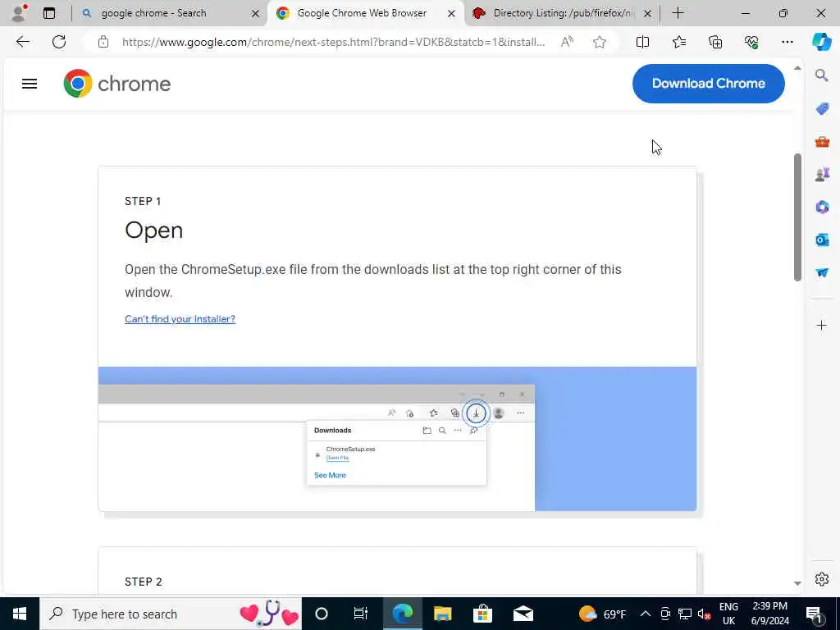Open ENG UK language switcher

coord(728,614)
